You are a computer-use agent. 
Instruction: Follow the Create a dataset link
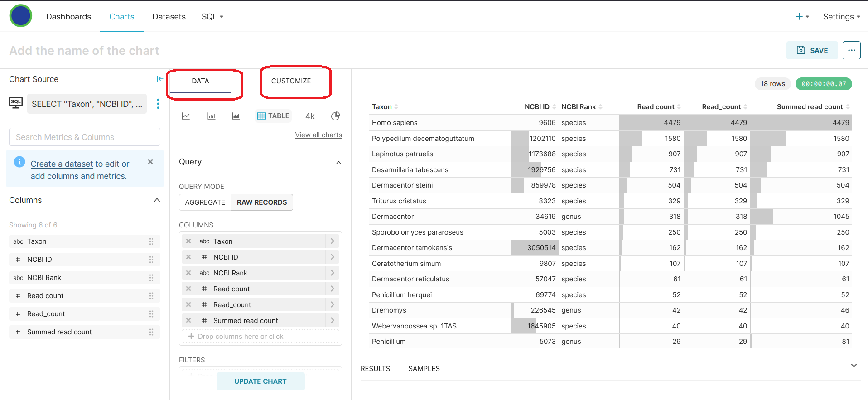point(62,164)
